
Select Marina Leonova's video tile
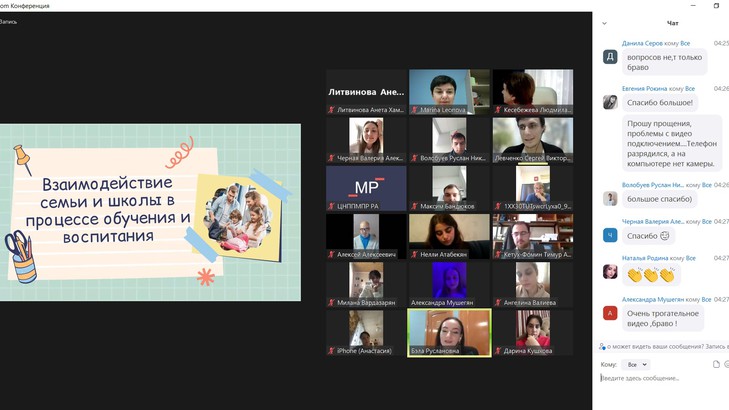tap(449, 92)
